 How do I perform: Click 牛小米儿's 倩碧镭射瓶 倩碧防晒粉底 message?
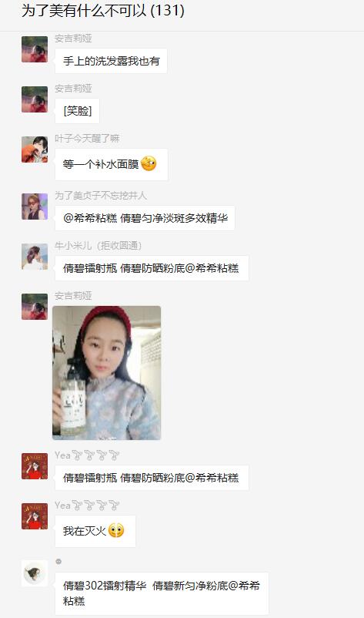point(152,268)
